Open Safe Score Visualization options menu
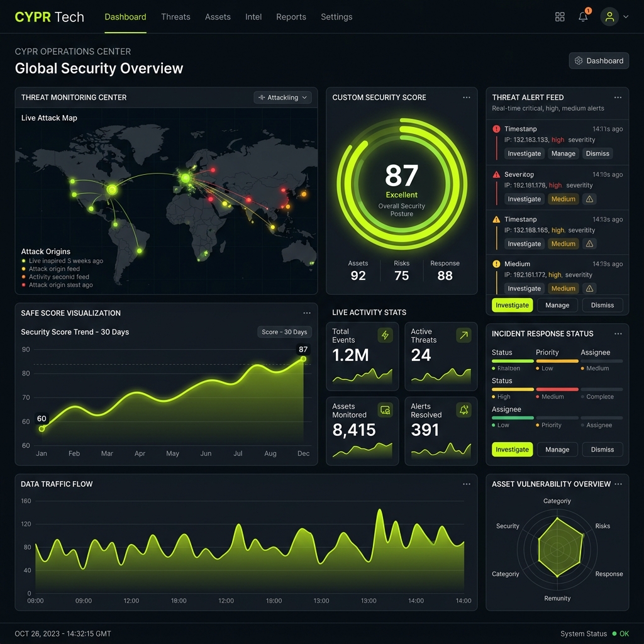Screen dimensions: 644x644 [x=307, y=313]
